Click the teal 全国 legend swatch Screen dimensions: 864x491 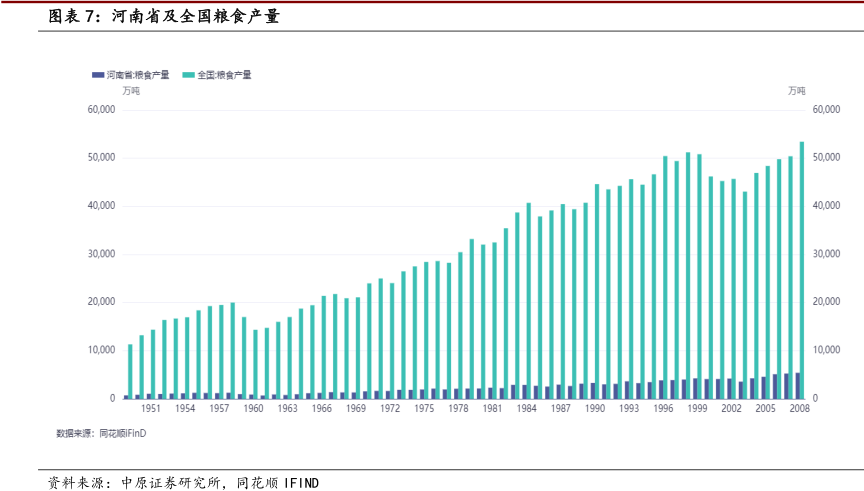tap(188, 75)
